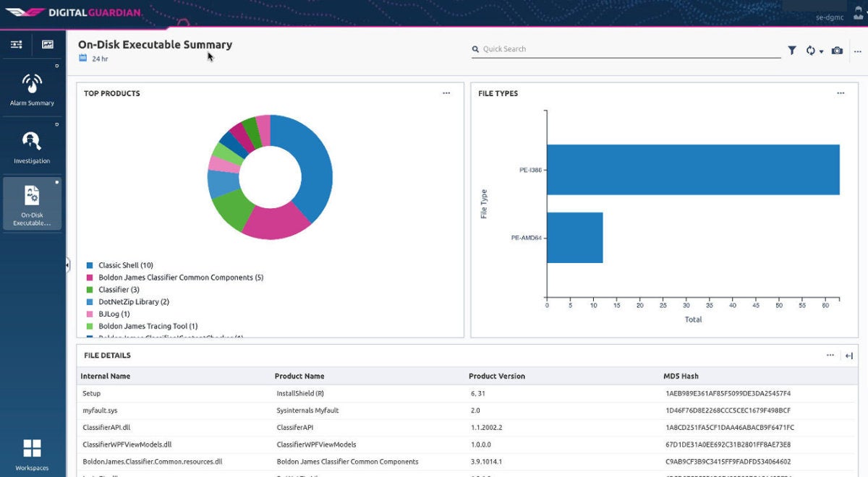
Task: Click MD5 hash 67D1DE31A0EE692C31B2801FF8AE73E8
Action: [x=728, y=444]
